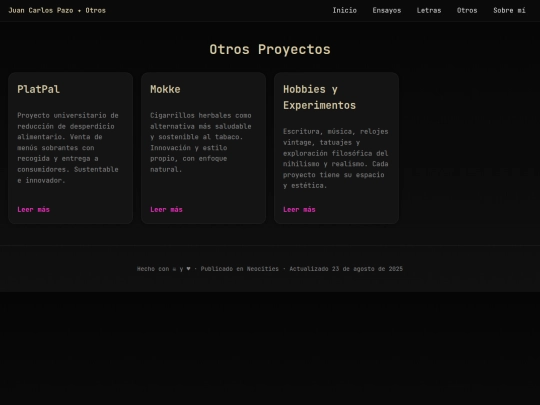
Task: Click the PlatPal card title
Action: (39, 89)
